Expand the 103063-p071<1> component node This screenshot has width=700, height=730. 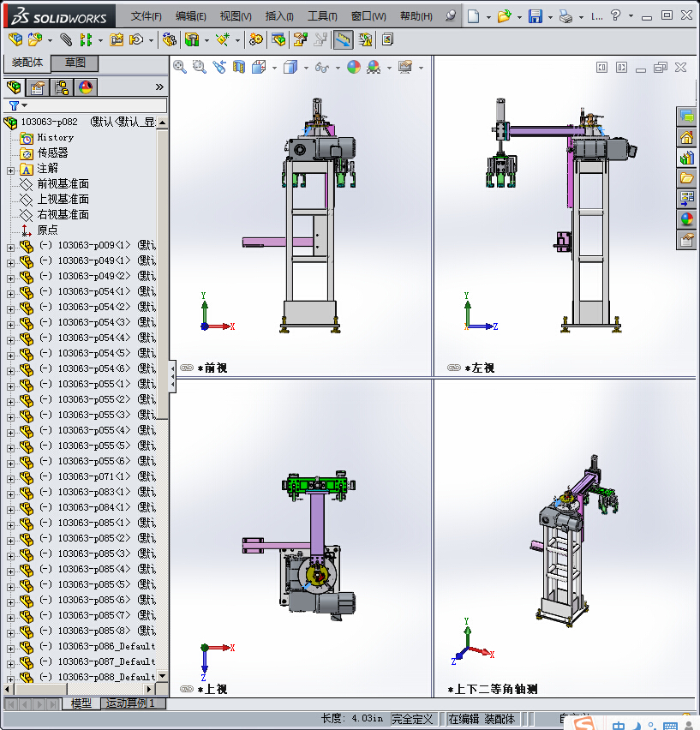point(10,479)
